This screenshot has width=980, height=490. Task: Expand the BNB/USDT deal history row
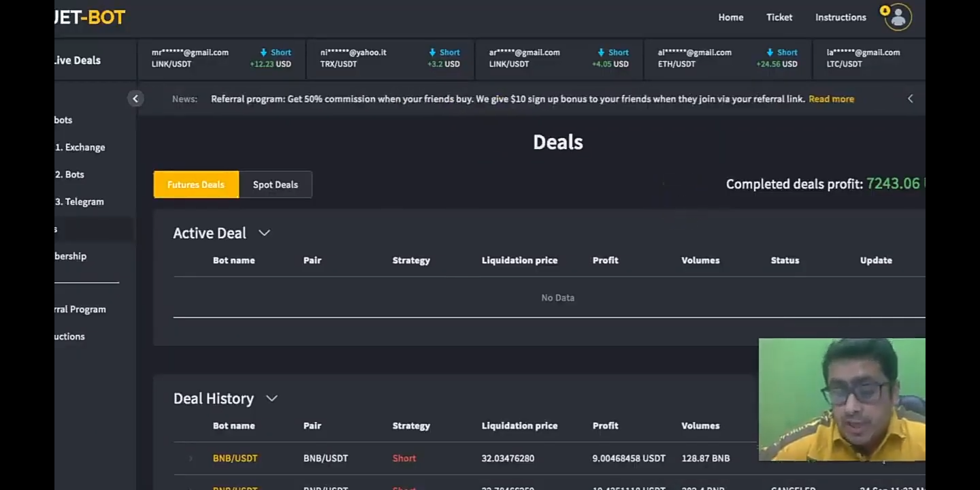pos(191,459)
